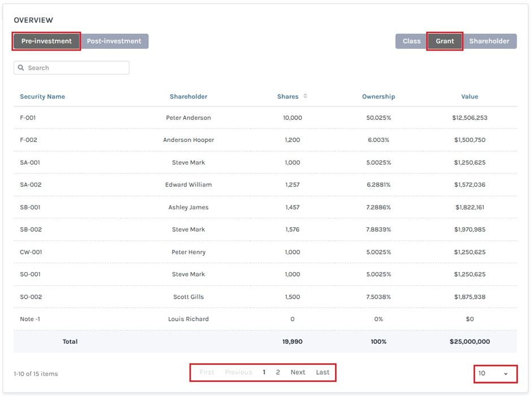
Task: Click the 7.8839% ownership value
Action: (379, 229)
